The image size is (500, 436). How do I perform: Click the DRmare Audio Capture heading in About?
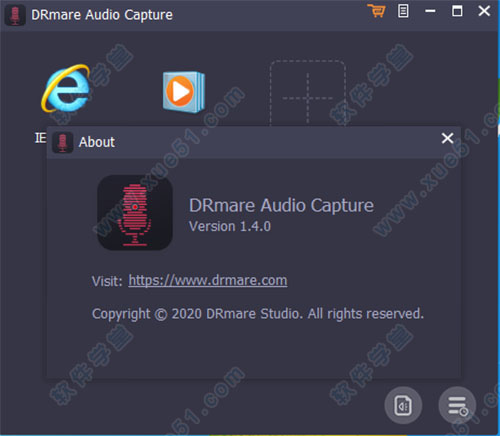point(281,205)
